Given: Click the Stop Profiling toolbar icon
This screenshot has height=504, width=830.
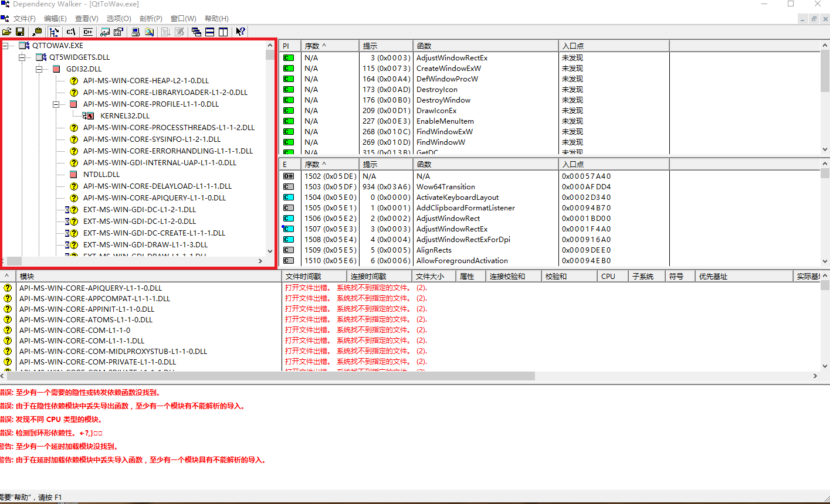Looking at the screenshot, I should 179,32.
